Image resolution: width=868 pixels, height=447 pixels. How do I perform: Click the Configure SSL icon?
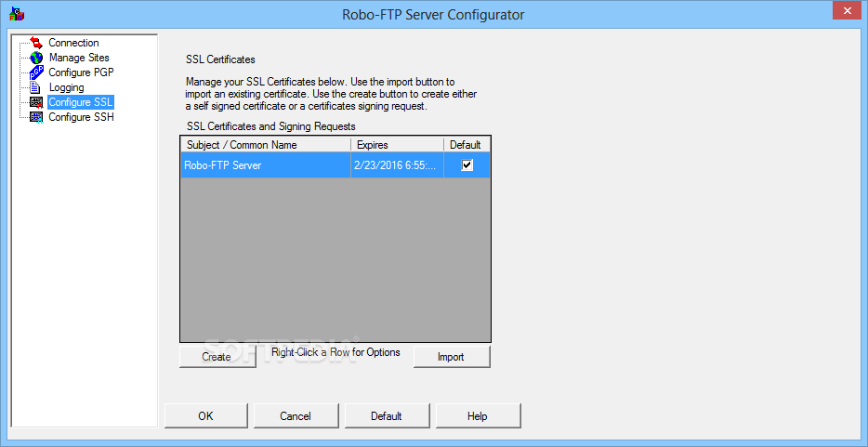36,102
